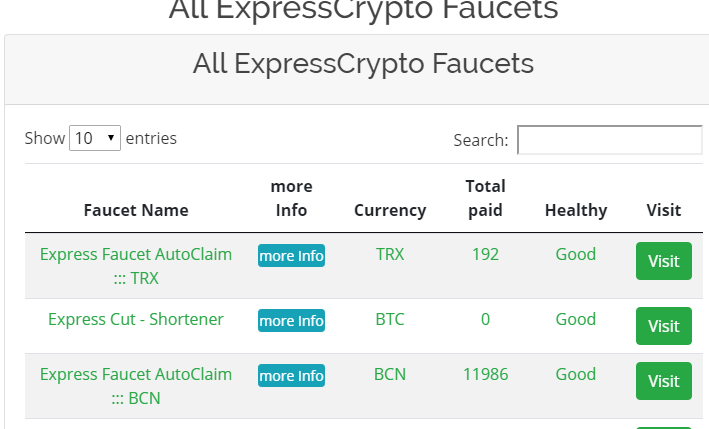This screenshot has width=709, height=429.
Task: Open the entries-per-page dropdown
Action: pyautogui.click(x=95, y=138)
